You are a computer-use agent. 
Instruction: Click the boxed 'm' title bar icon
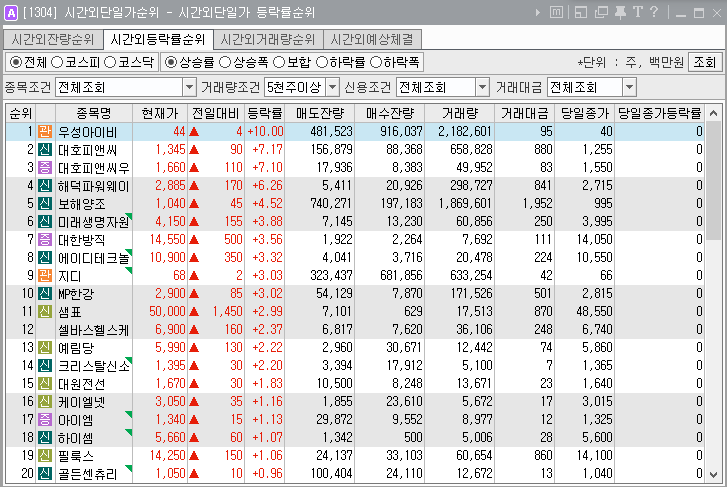[556, 12]
